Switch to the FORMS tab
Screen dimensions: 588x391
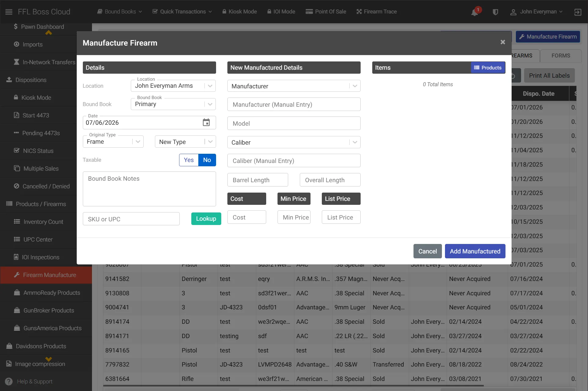(560, 56)
